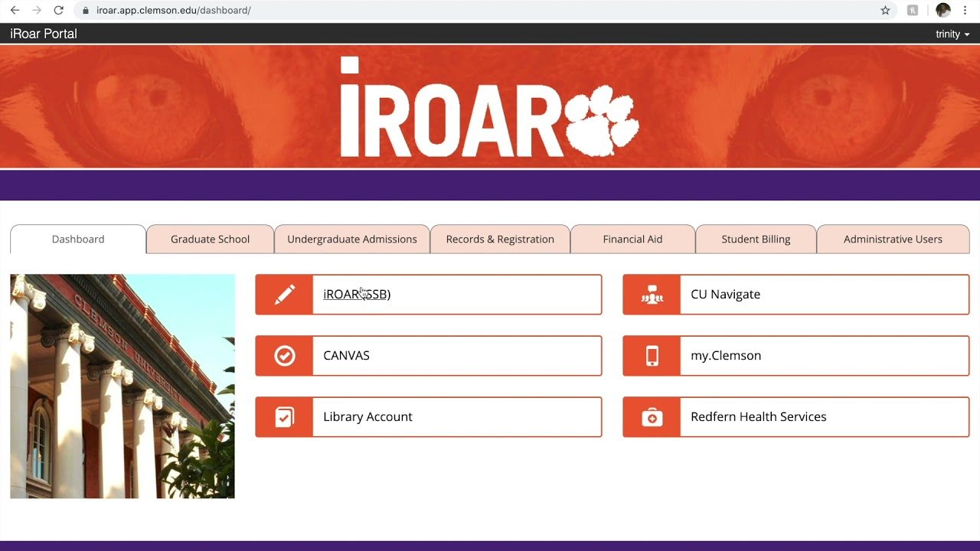Open the Chrome three-dot menu
Image resolution: width=980 pixels, height=551 pixels.
(965, 11)
